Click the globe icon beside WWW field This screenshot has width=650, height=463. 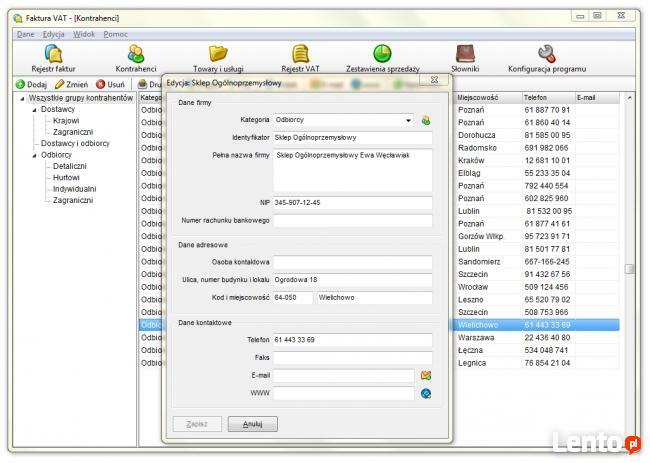(425, 394)
